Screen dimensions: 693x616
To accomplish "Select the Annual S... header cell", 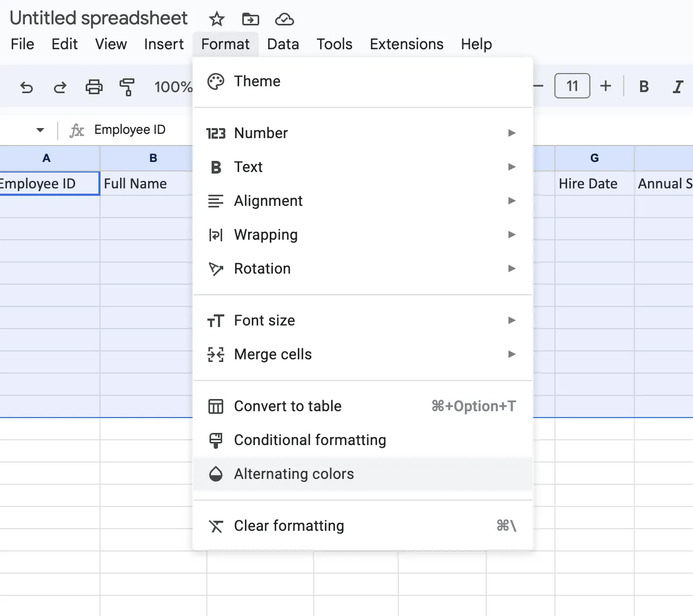I will [x=664, y=184].
